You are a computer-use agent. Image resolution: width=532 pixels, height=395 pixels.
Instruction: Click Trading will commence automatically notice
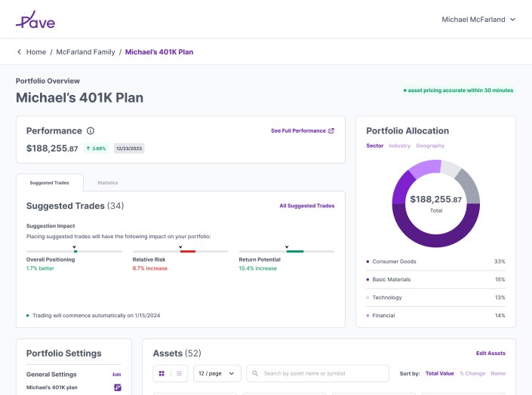click(x=96, y=315)
